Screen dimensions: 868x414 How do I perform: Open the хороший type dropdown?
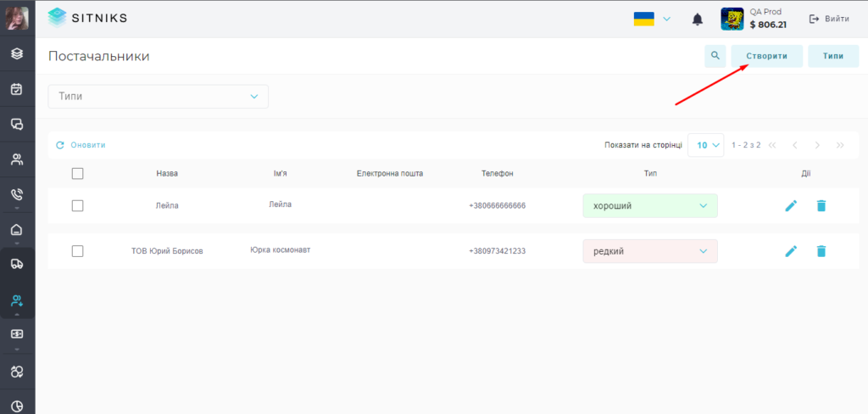(x=650, y=205)
